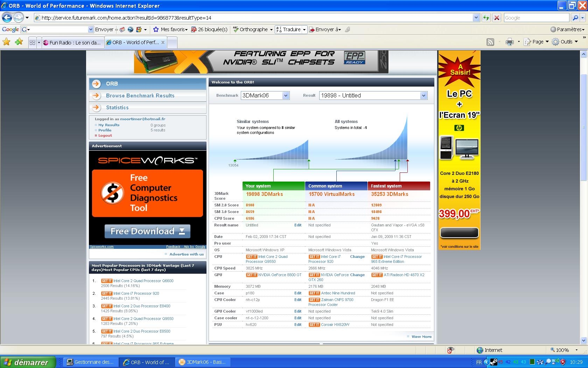The image size is (588, 368).
Task: Click the Envoyer button in Google toolbar
Action: point(104,29)
